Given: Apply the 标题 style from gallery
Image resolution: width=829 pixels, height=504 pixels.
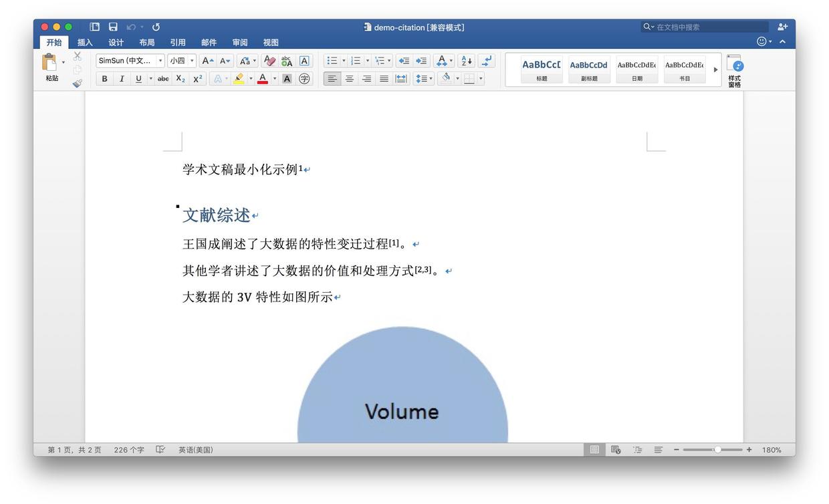Looking at the screenshot, I should click(542, 70).
